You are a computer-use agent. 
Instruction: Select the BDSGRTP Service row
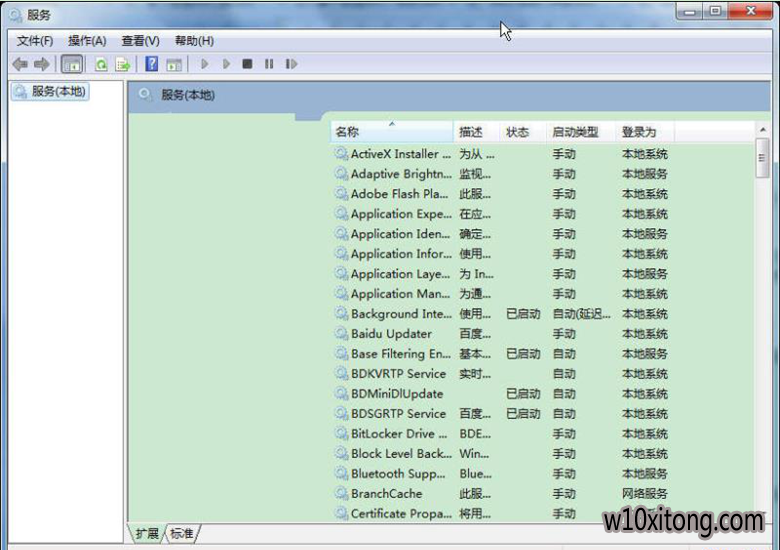pos(501,414)
